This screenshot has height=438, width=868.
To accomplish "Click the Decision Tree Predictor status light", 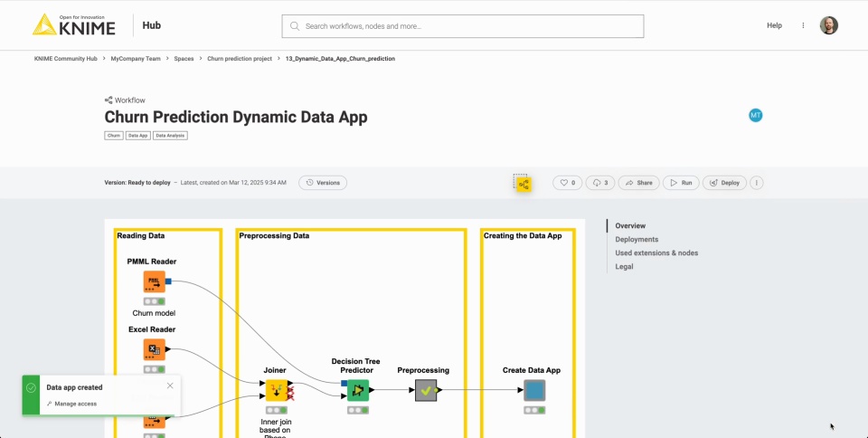I will (x=358, y=410).
